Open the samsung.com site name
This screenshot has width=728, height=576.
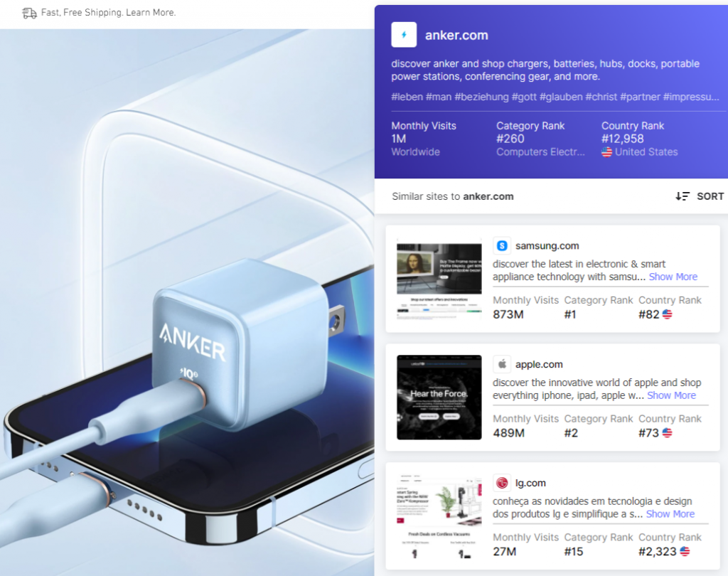tap(547, 246)
